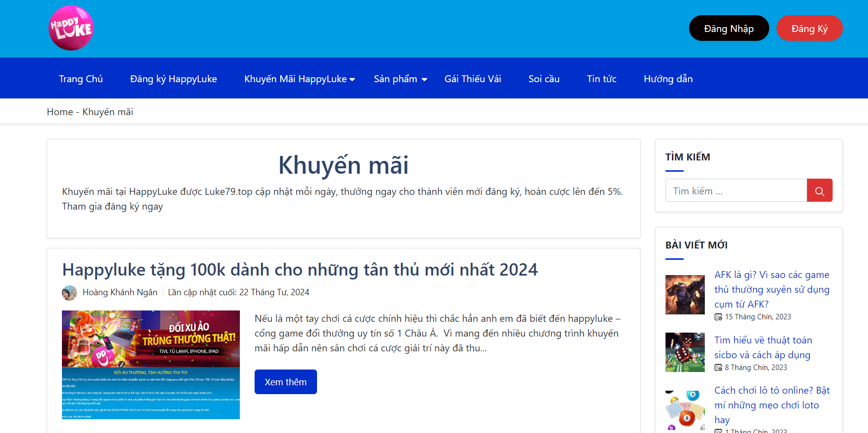Click the Đăng Nhập button

[728, 29]
